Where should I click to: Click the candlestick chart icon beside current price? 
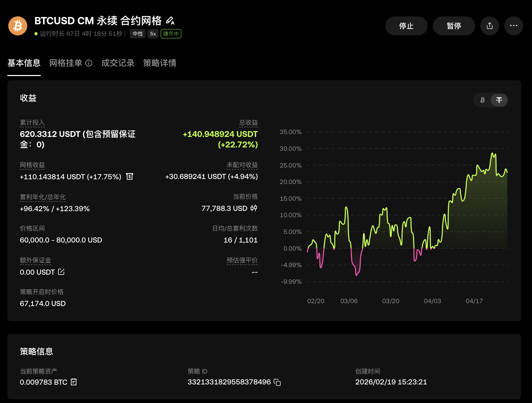pyautogui.click(x=254, y=208)
